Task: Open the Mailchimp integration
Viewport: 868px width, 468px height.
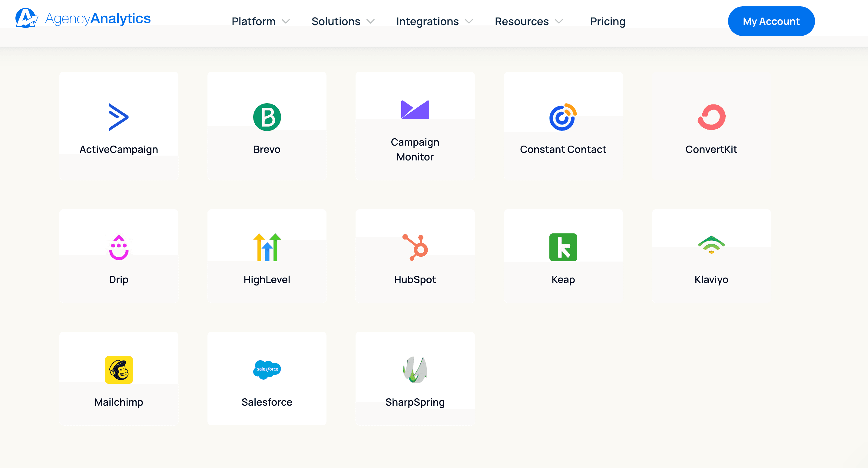Action: pos(118,369)
